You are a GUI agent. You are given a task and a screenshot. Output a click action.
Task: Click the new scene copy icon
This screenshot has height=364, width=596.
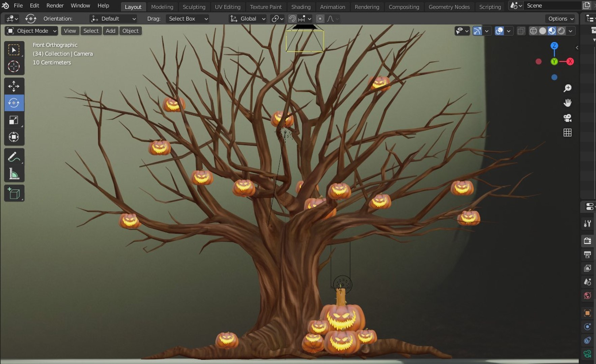tap(587, 6)
